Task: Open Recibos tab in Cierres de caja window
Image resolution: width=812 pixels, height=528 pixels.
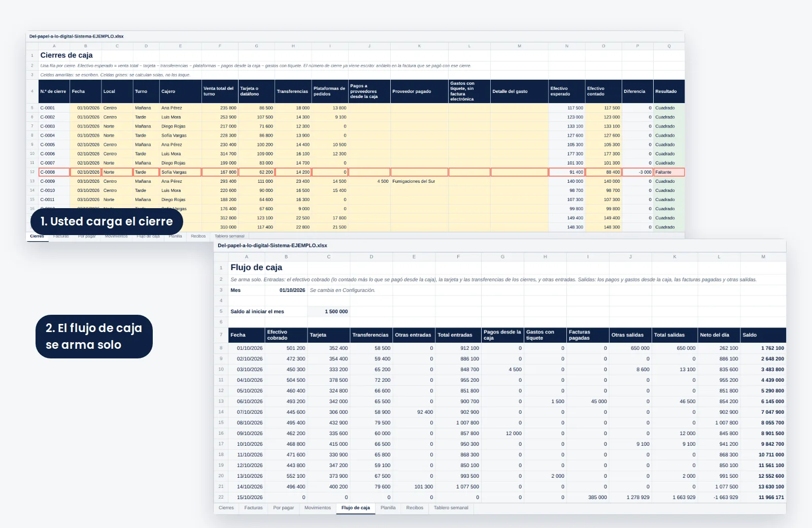Action: tap(198, 236)
